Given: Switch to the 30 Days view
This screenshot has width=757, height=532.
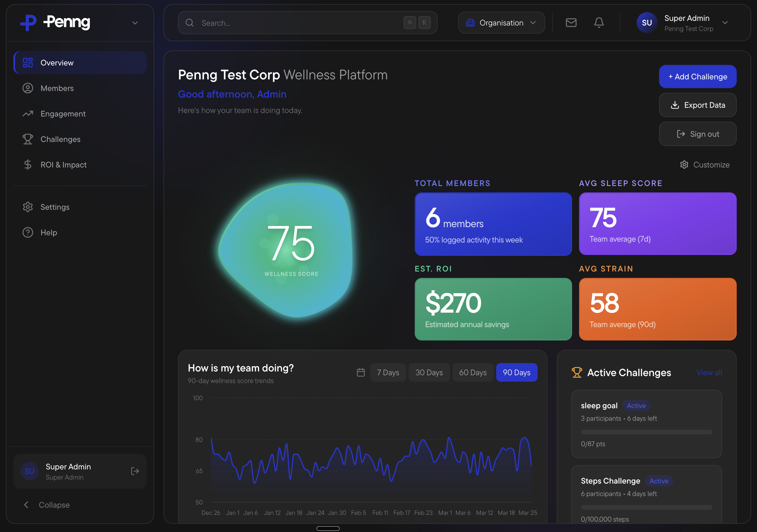Looking at the screenshot, I should pos(429,372).
